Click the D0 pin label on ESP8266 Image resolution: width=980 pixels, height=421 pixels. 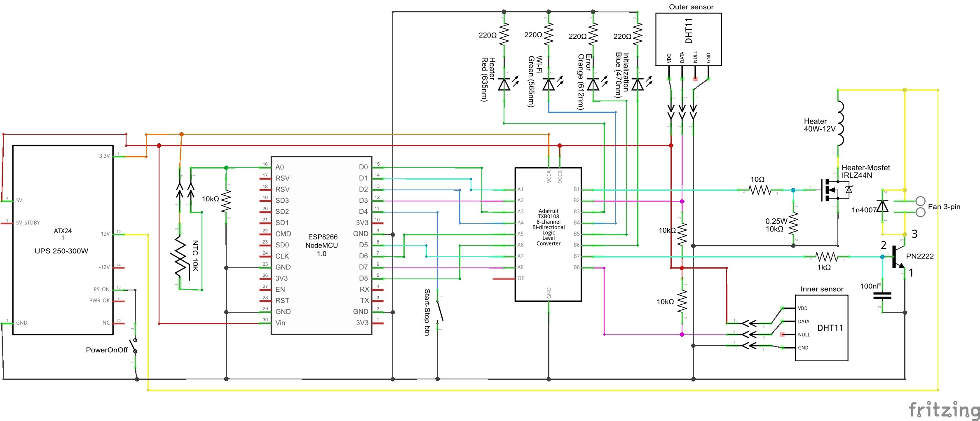pyautogui.click(x=363, y=167)
